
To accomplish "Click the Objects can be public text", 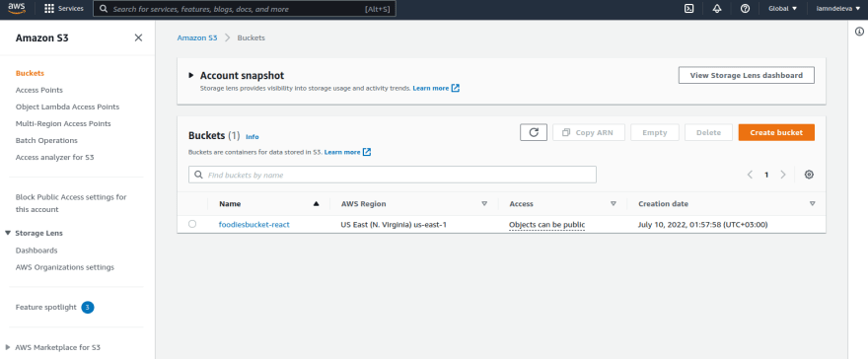I will click(x=546, y=225).
